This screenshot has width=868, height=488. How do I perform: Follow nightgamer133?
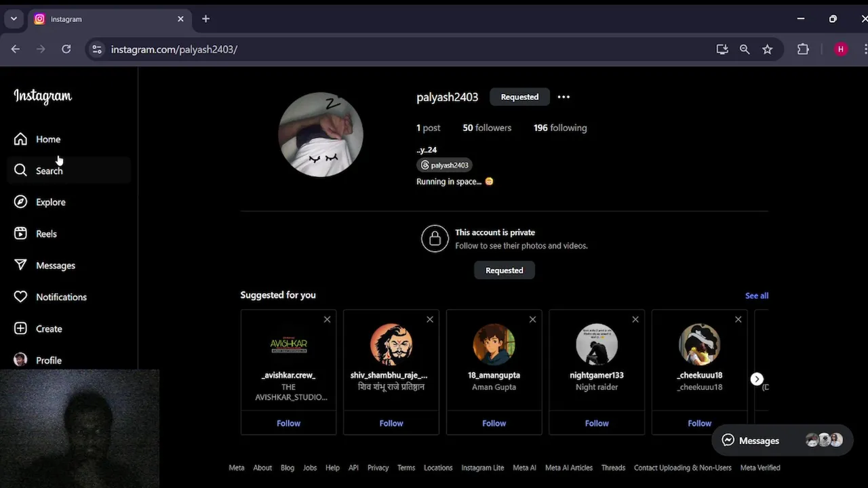[x=597, y=423]
